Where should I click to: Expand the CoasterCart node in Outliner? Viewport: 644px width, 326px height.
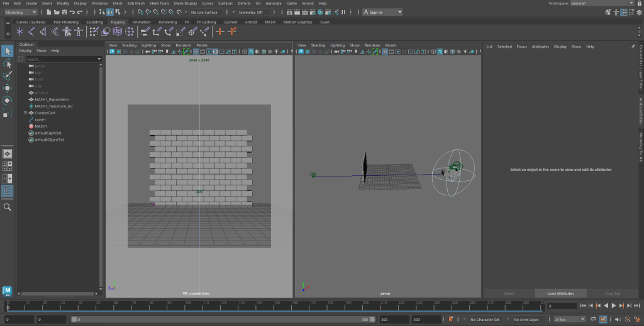click(25, 113)
